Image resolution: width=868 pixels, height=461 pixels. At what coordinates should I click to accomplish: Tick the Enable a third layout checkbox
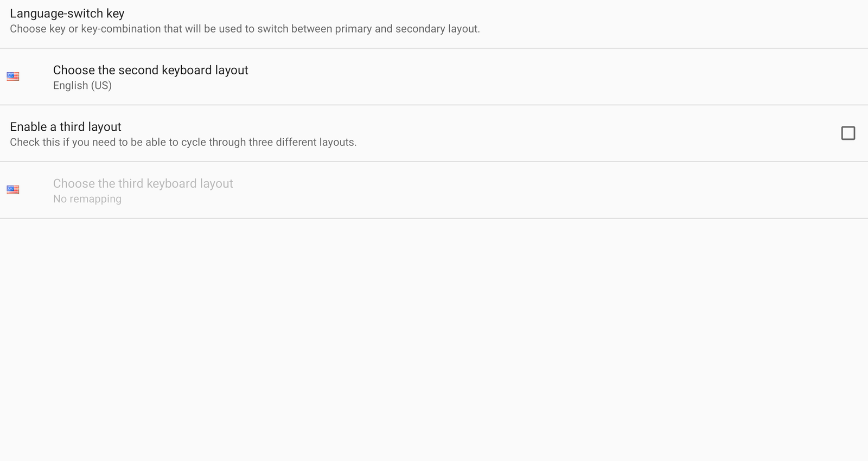pyautogui.click(x=847, y=133)
